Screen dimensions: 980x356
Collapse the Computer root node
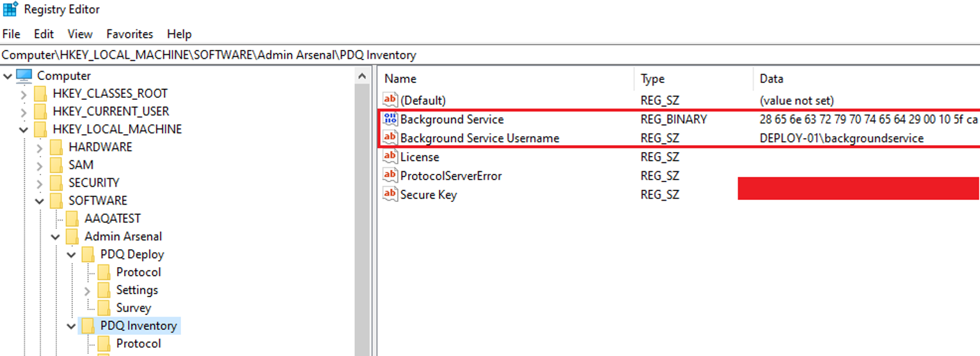click(x=8, y=76)
